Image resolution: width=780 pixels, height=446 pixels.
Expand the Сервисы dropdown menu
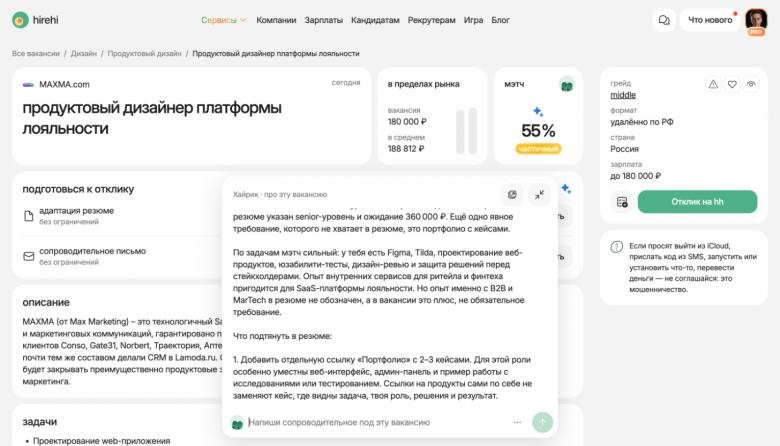[x=223, y=20]
